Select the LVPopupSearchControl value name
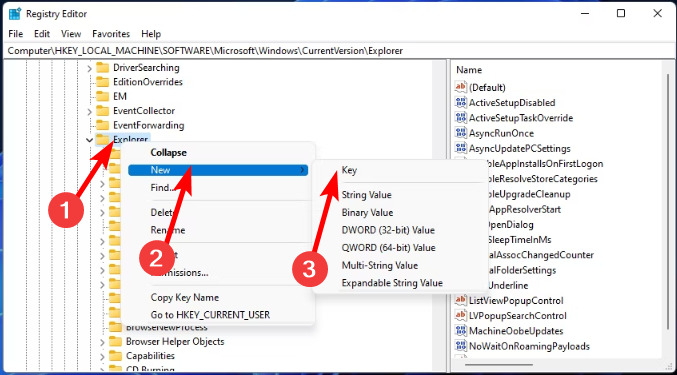Screen dimensions: 677x375 pyautogui.click(x=518, y=316)
